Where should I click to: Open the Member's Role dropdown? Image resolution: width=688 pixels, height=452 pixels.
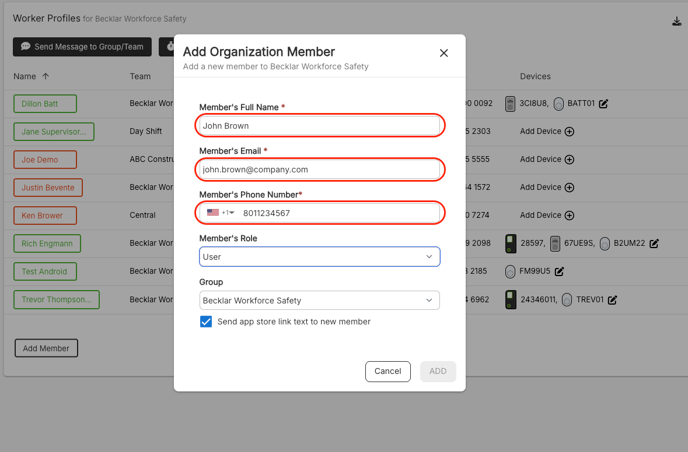(x=319, y=257)
